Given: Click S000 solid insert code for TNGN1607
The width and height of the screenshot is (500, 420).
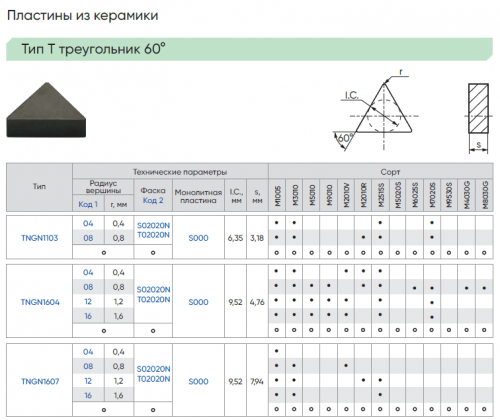Looking at the screenshot, I should [198, 381].
